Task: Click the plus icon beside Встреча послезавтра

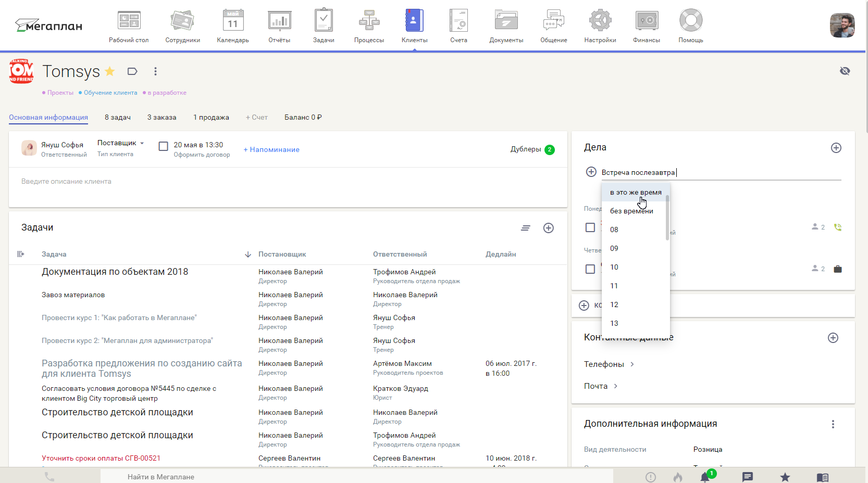Action: pos(591,172)
